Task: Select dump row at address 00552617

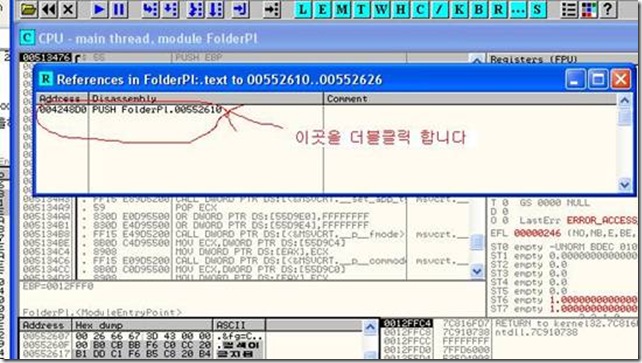Action: pyautogui.click(x=141, y=354)
